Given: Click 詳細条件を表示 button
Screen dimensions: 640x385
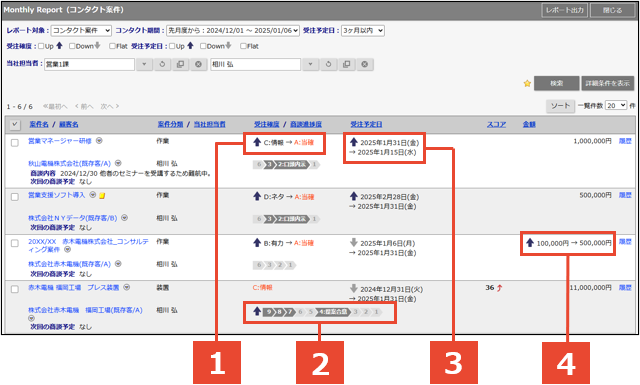Looking at the screenshot, I should pyautogui.click(x=607, y=83).
